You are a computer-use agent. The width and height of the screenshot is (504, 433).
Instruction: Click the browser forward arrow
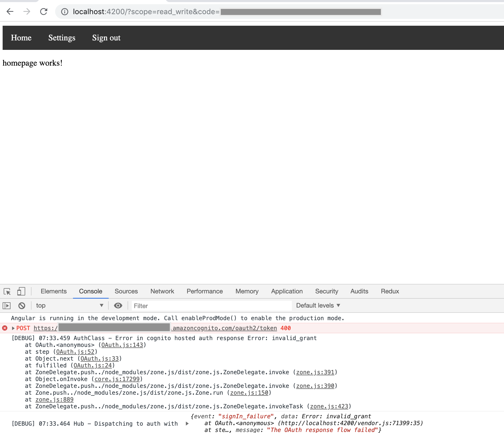pyautogui.click(x=27, y=12)
